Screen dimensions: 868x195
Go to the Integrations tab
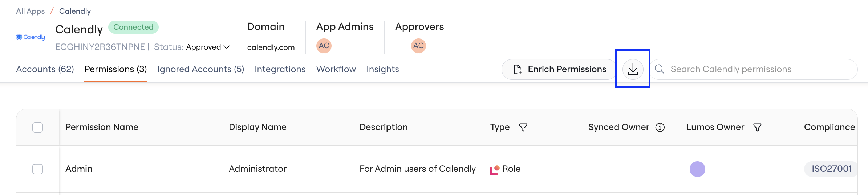click(x=280, y=69)
